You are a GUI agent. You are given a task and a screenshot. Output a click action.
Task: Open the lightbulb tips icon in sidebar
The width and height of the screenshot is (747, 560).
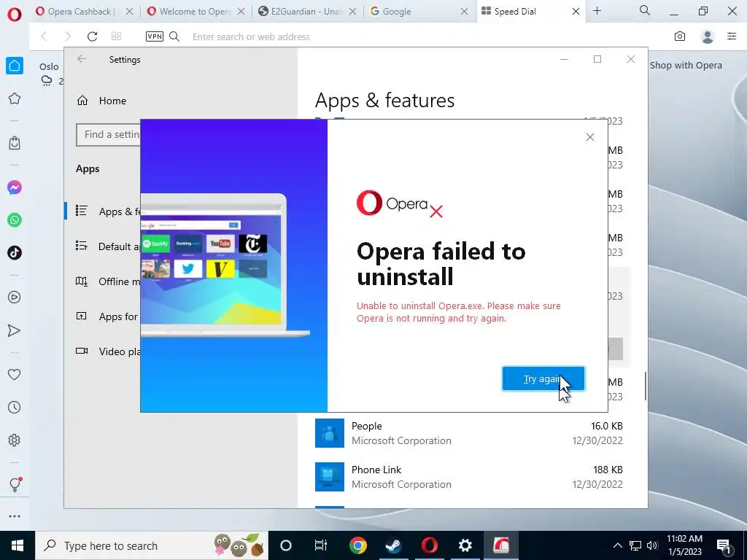click(15, 484)
